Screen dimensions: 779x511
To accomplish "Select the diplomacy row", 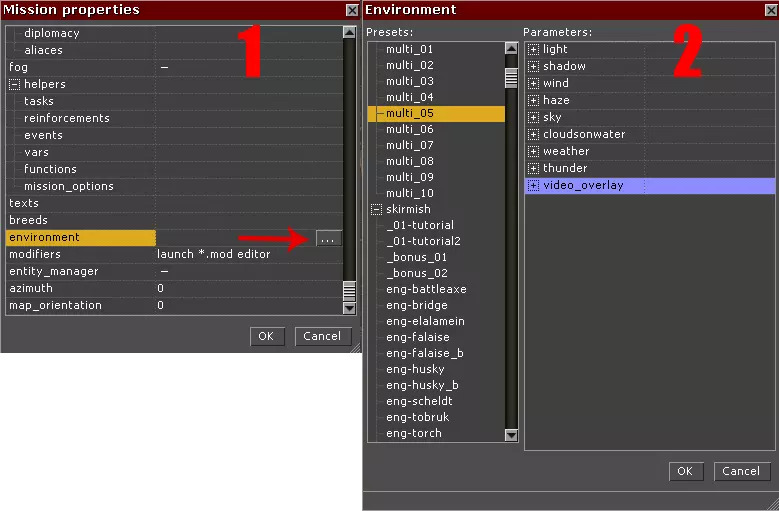I will [174, 33].
